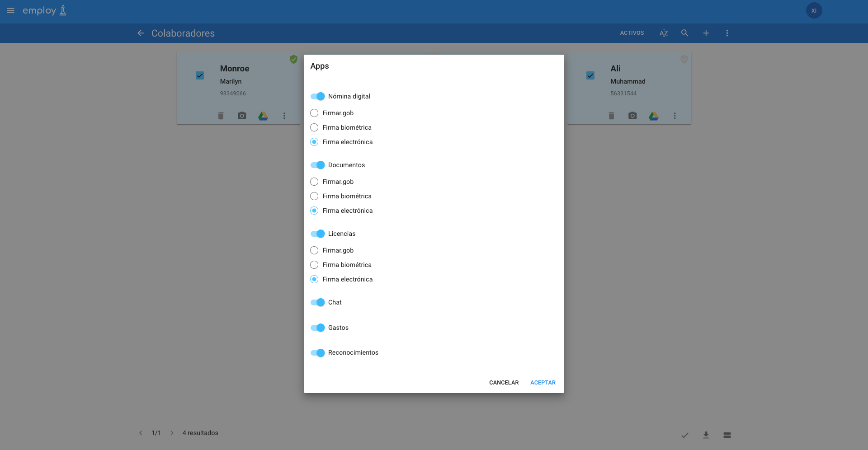Click the grey shield on Ali's card
This screenshot has height=450, width=868.
click(684, 59)
